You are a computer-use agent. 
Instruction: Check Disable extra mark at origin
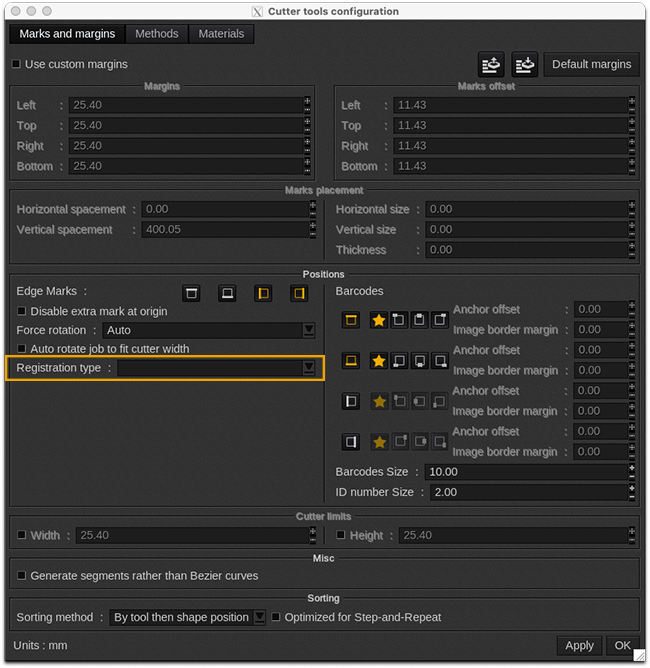pyautogui.click(x=22, y=311)
